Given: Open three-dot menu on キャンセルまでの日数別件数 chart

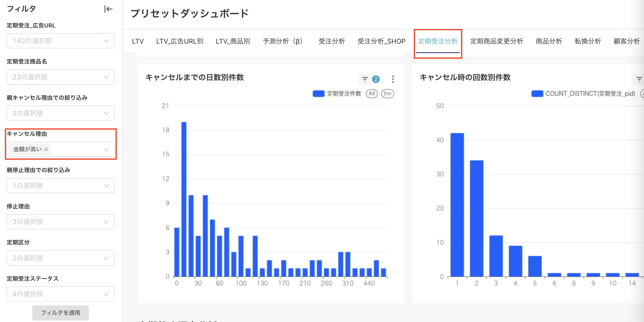Looking at the screenshot, I should point(393,79).
